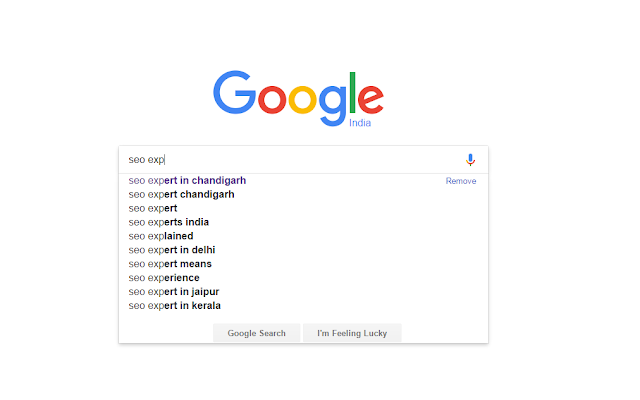Remove the 'seo expert in chandigarh' suggestion

461,181
